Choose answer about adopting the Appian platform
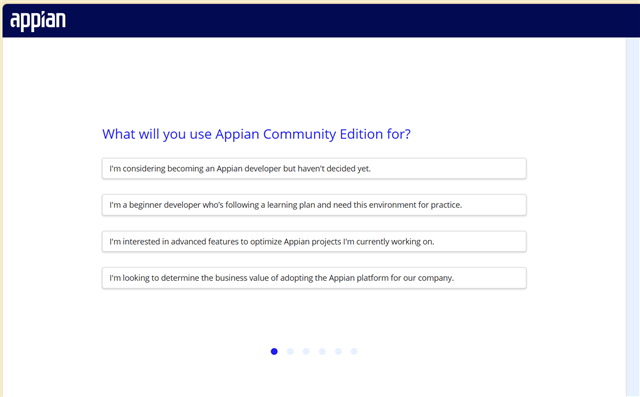Screen dimensions: 640x397 (314, 278)
